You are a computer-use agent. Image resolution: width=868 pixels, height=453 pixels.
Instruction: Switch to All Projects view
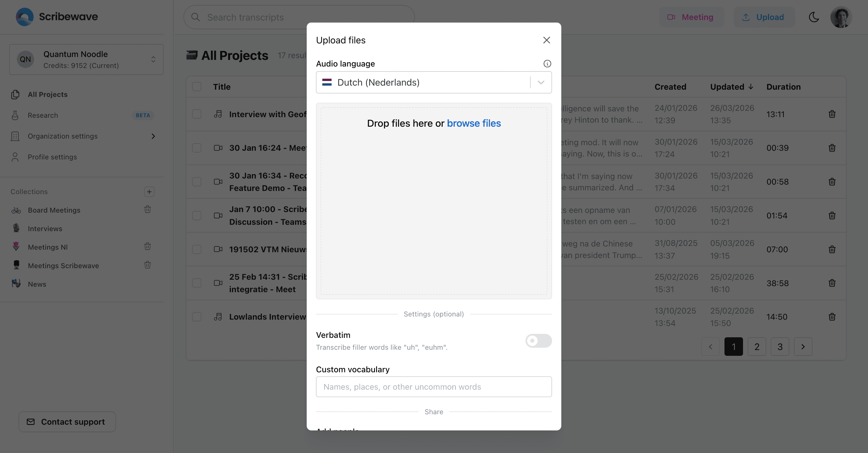pos(47,94)
